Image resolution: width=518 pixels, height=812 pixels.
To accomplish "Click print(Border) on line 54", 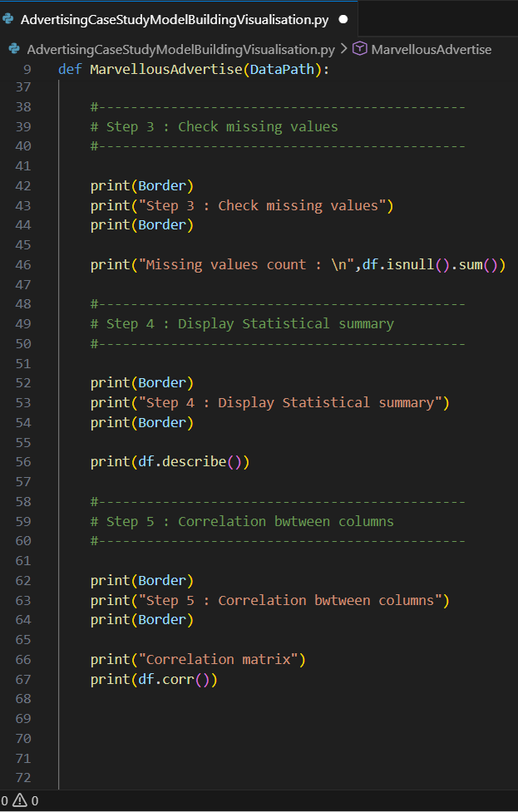I will pyautogui.click(x=142, y=423).
